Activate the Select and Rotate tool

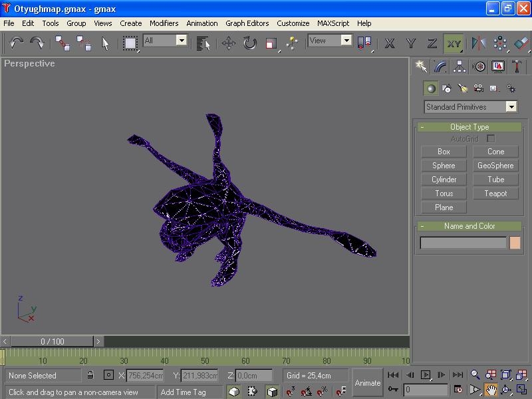tap(249, 43)
